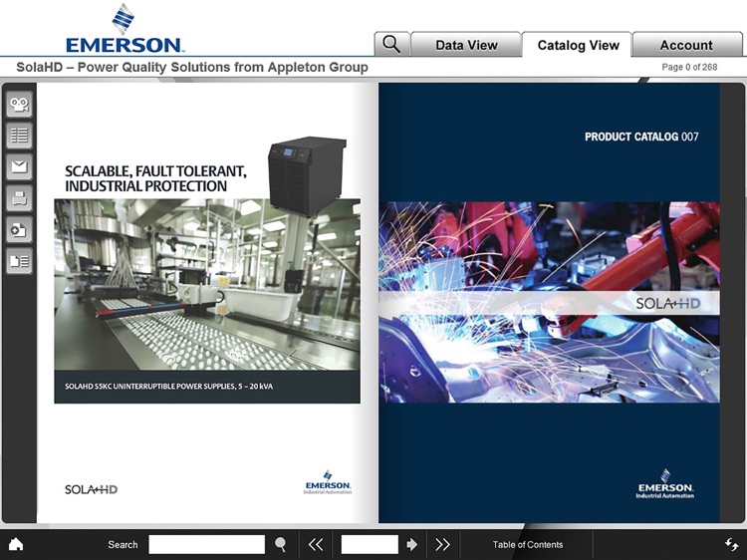Image resolution: width=747 pixels, height=560 pixels.
Task: Open the list view icon in sidebar
Action: pos(19,136)
